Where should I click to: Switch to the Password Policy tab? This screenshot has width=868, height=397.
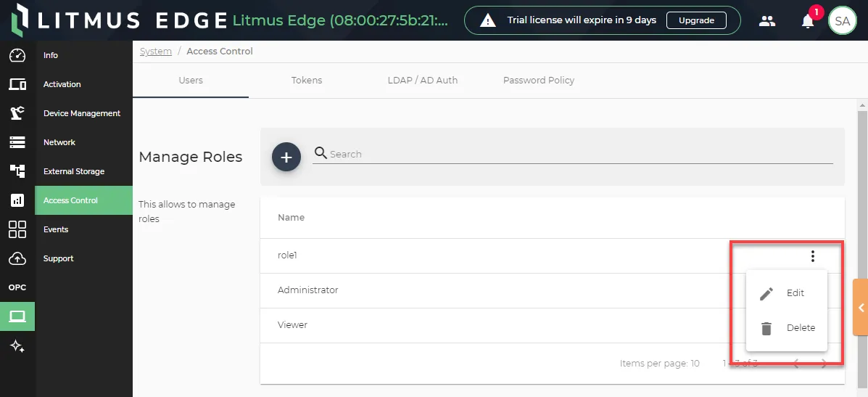pos(539,81)
